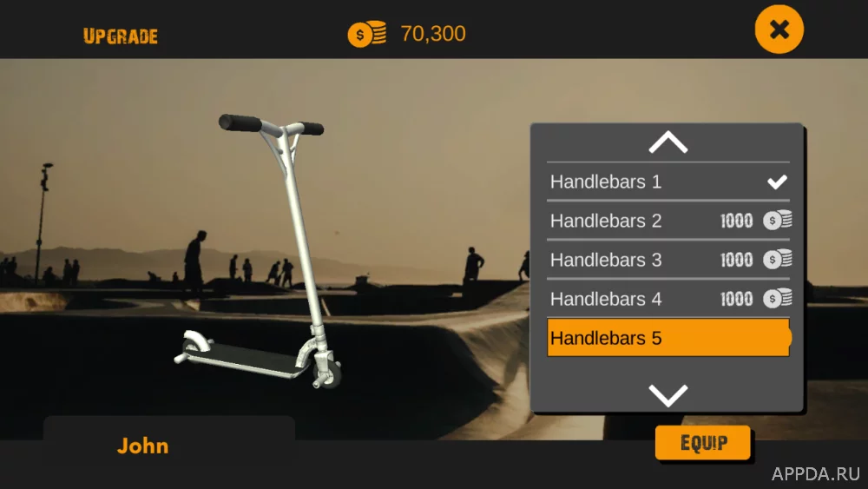Click the gold coin stack icon
The height and width of the screenshot is (489, 868).
(367, 34)
